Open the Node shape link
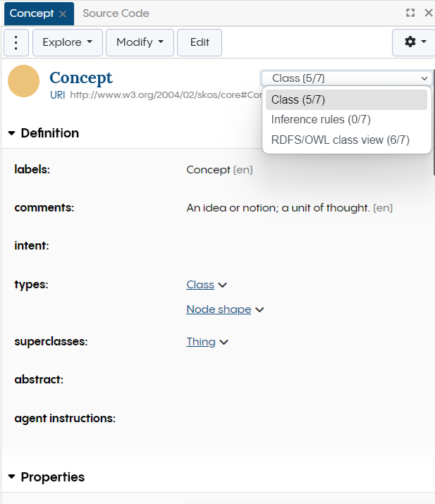Viewport: 435px width, 504px height. tap(219, 309)
